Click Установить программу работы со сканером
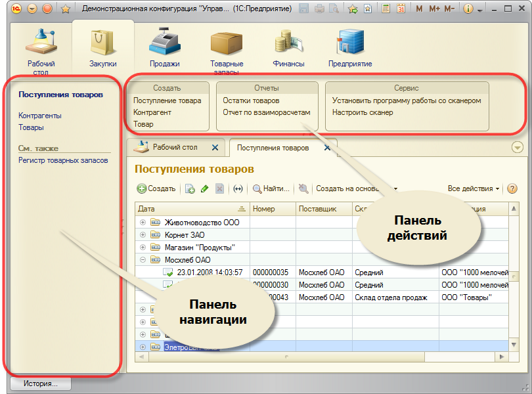Screen dimensions: 532x394 (407, 100)
